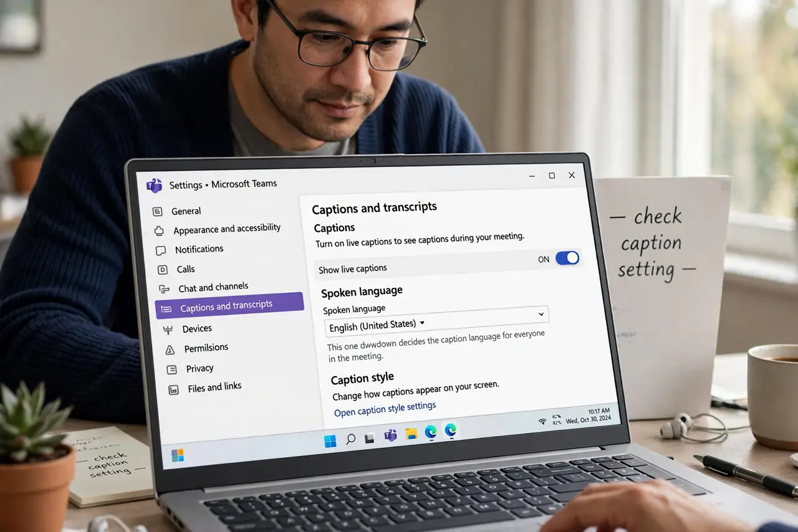Turn off the Show live captions toggle
The width and height of the screenshot is (798, 532).
coord(567,258)
